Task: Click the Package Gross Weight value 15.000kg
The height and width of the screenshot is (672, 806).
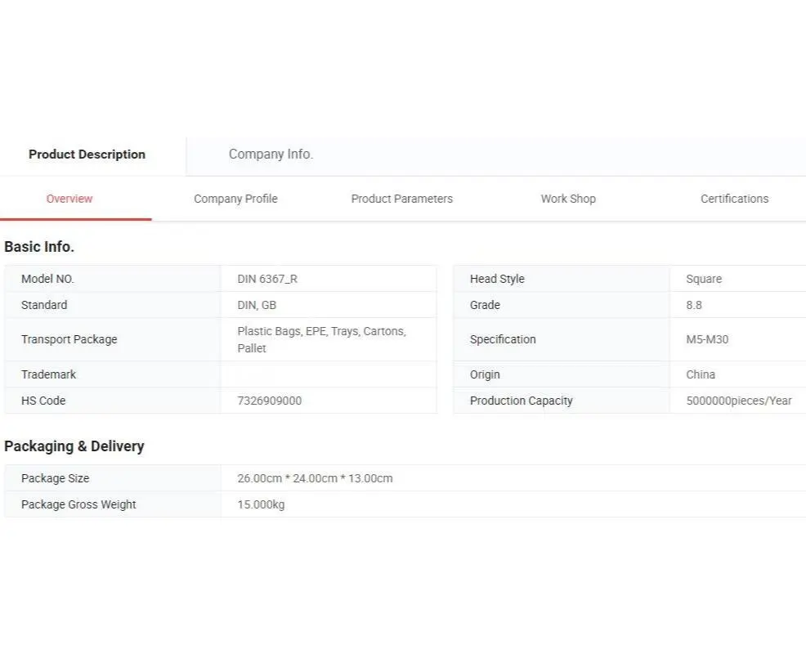Action: pos(261,504)
